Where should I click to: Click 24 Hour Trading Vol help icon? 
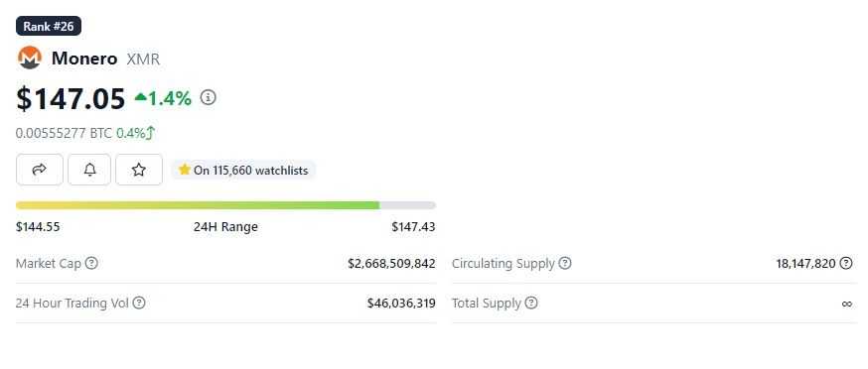(x=139, y=304)
